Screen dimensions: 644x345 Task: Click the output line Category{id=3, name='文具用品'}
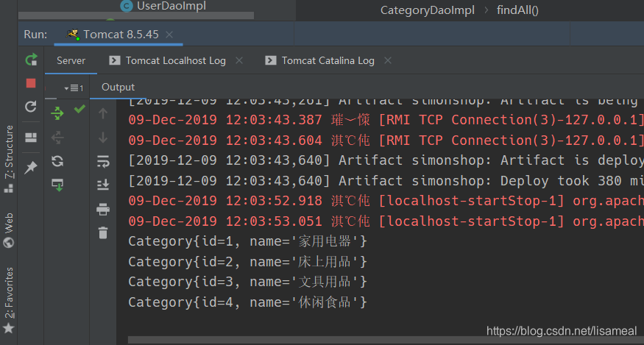pos(247,282)
